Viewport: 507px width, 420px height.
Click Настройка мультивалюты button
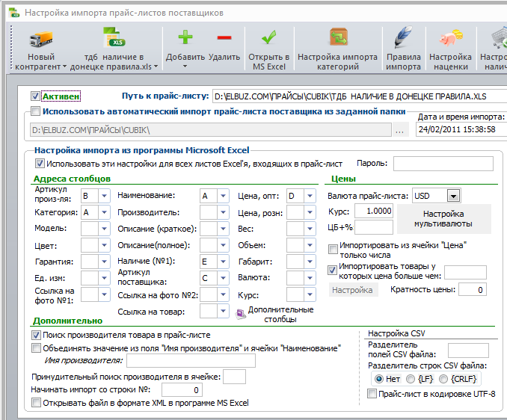click(443, 219)
